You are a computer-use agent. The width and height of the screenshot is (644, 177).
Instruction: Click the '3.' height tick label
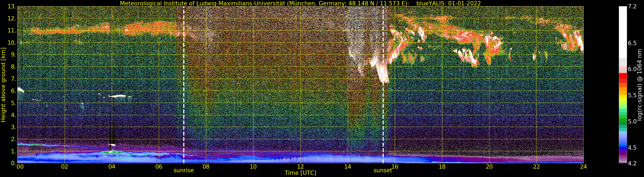(14, 127)
